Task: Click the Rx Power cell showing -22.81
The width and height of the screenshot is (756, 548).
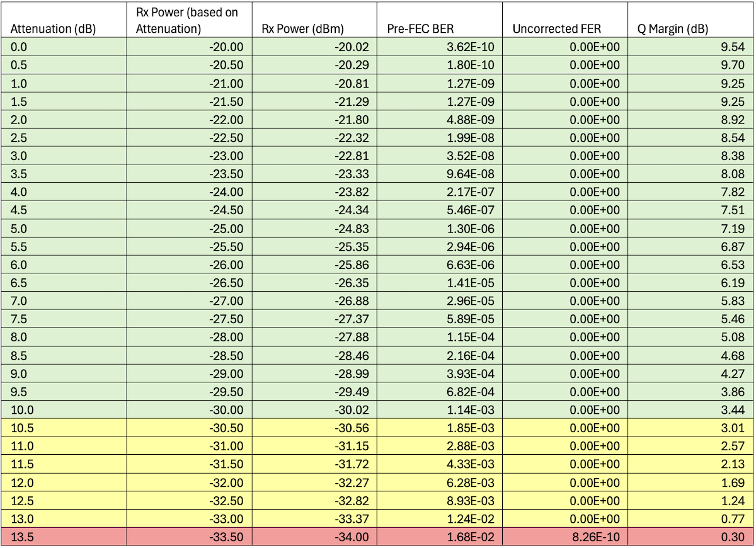Action: pyautogui.click(x=314, y=156)
